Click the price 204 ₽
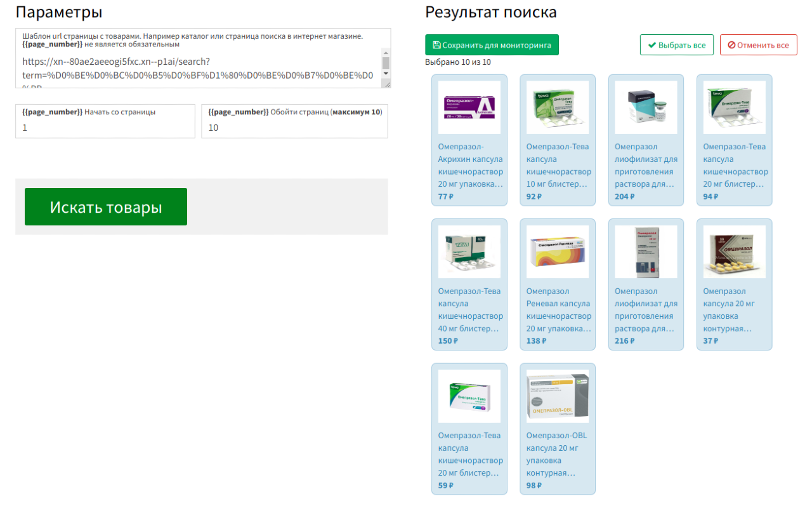This screenshot has height=508, width=812. pyautogui.click(x=625, y=196)
